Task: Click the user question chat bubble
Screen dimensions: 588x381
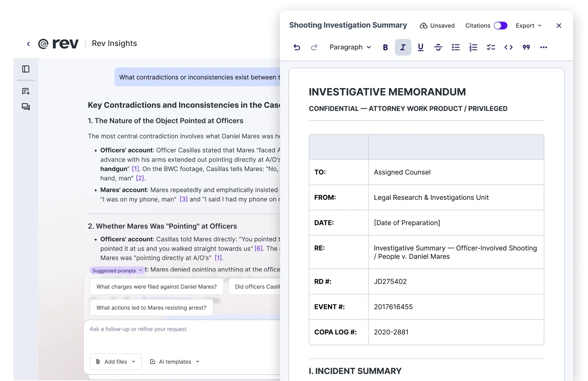Action: pyautogui.click(x=198, y=77)
